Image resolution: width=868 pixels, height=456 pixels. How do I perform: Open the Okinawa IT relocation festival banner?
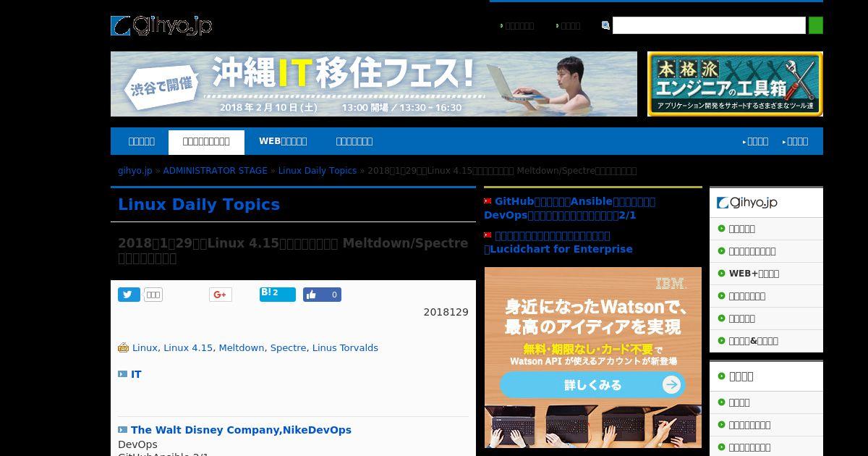click(374, 84)
